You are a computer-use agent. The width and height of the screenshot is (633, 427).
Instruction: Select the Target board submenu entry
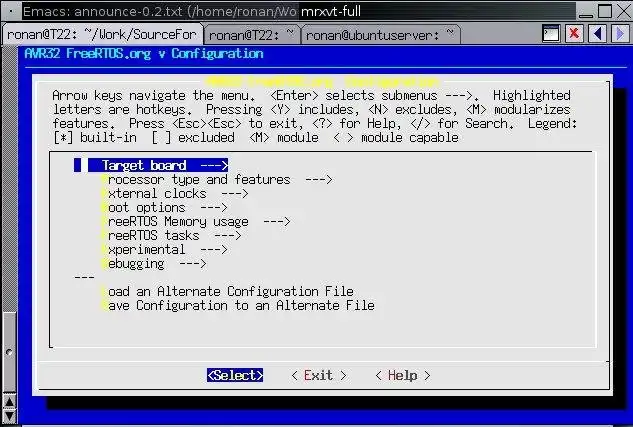click(x=158, y=165)
